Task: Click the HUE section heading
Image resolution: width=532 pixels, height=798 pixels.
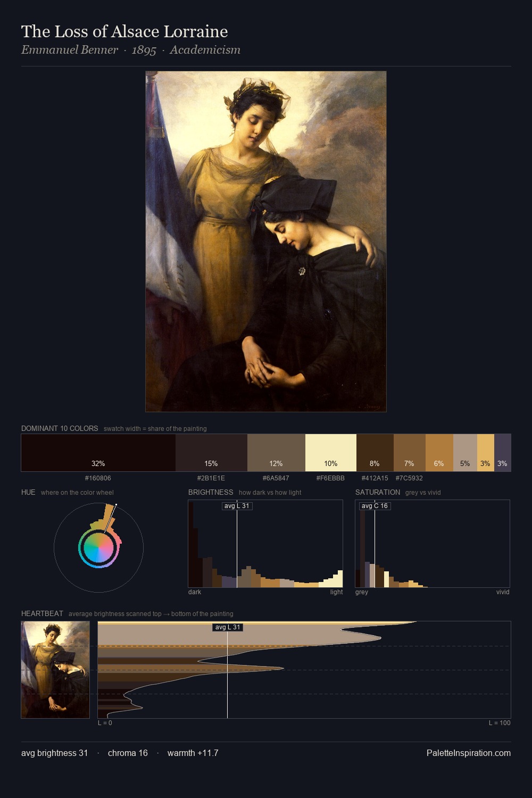Action: [x=28, y=492]
